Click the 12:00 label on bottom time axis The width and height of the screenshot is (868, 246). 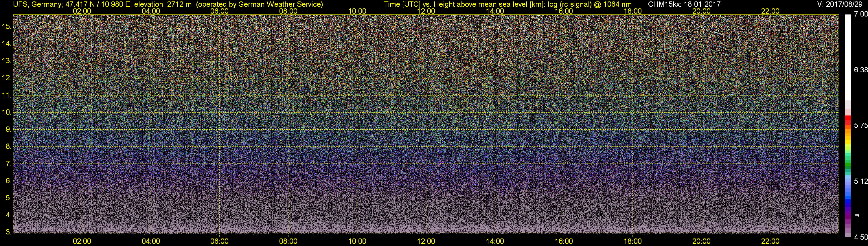(x=426, y=241)
